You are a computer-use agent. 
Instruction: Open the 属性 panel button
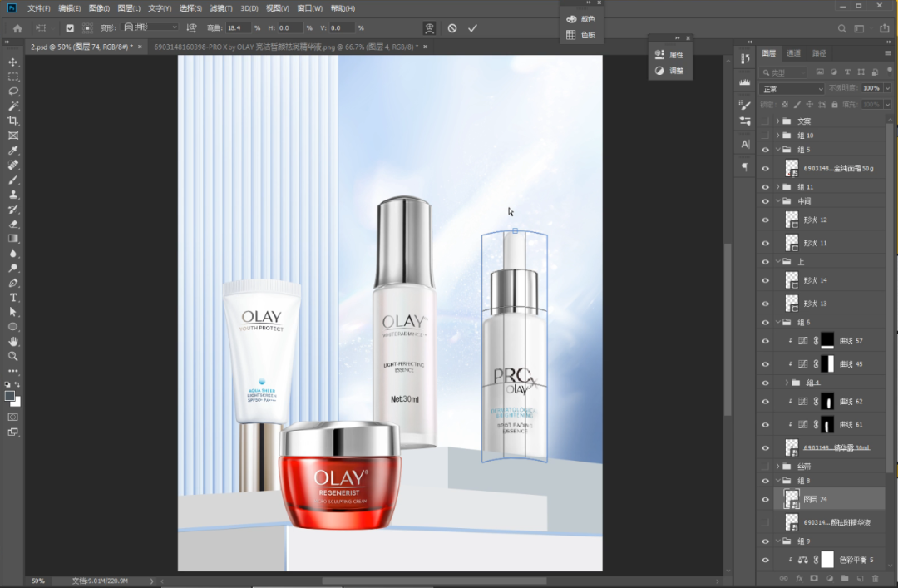click(x=669, y=54)
